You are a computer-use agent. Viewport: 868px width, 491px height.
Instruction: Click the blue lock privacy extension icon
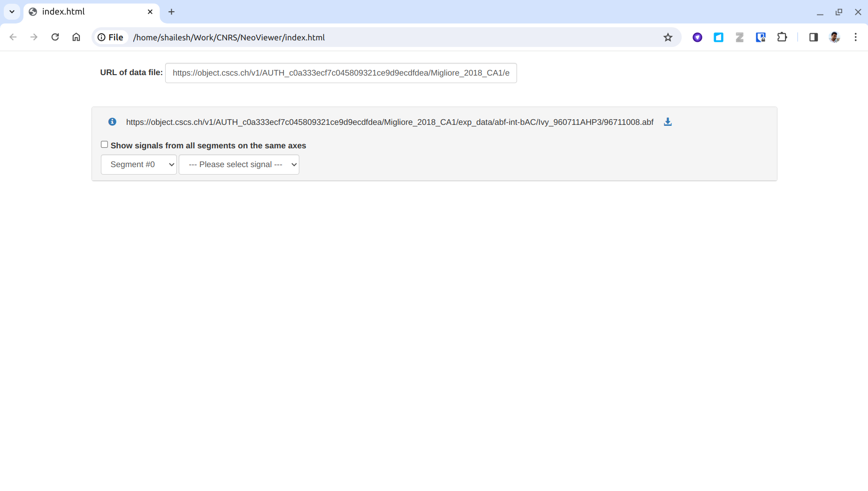click(761, 37)
